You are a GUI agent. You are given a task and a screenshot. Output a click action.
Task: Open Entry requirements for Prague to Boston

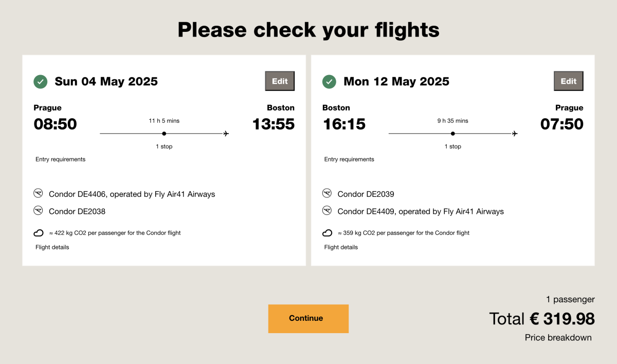pyautogui.click(x=61, y=159)
